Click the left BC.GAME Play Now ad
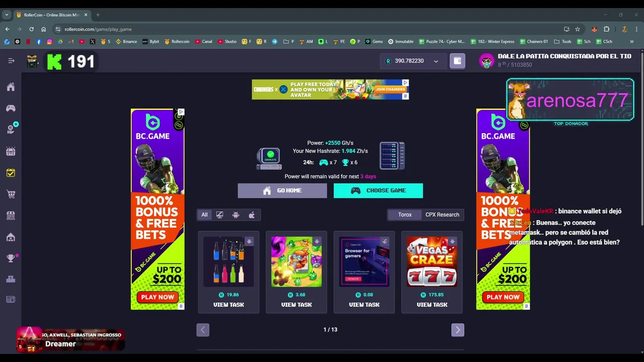Screen dimensions: 644x362 pos(157,297)
